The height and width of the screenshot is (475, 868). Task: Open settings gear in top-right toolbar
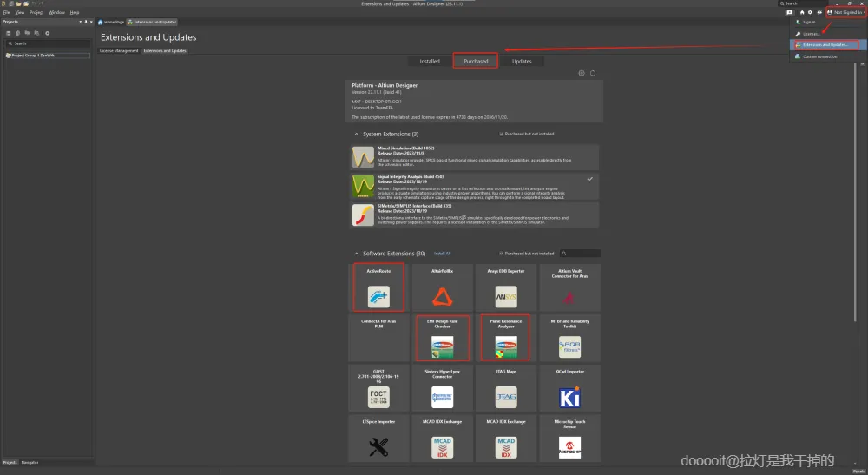point(810,12)
